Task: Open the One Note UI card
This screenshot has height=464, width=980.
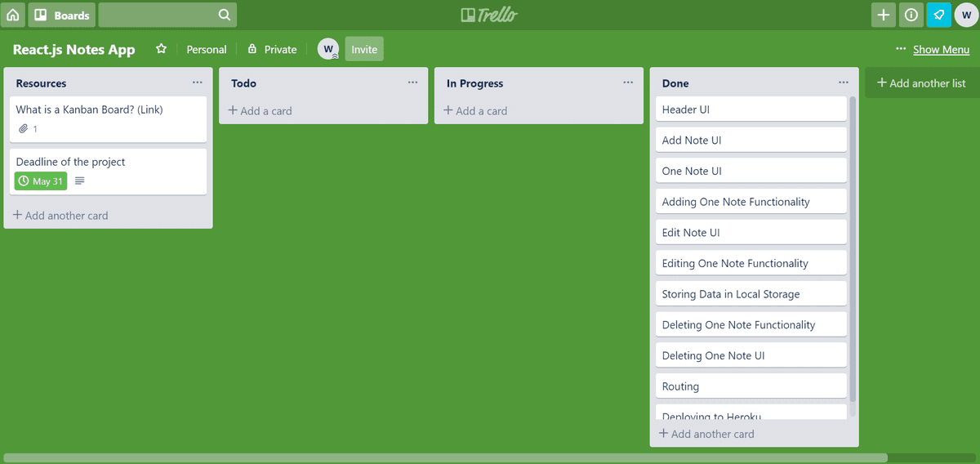Action: [x=751, y=171]
